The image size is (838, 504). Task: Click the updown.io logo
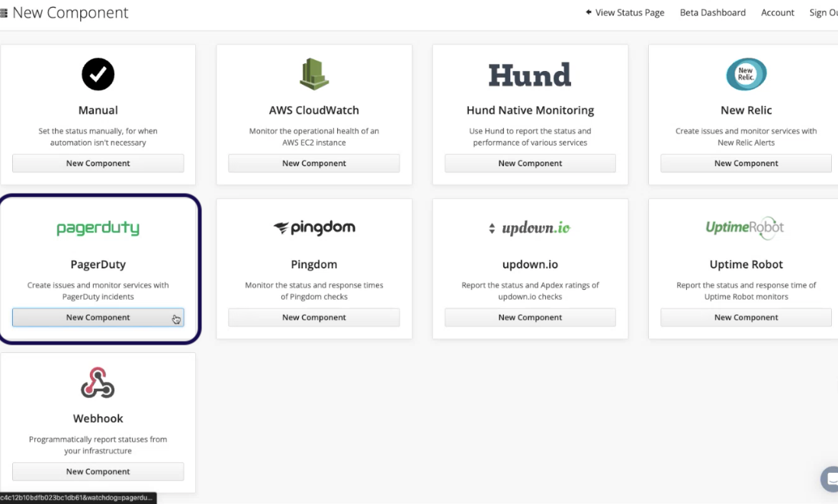click(530, 228)
